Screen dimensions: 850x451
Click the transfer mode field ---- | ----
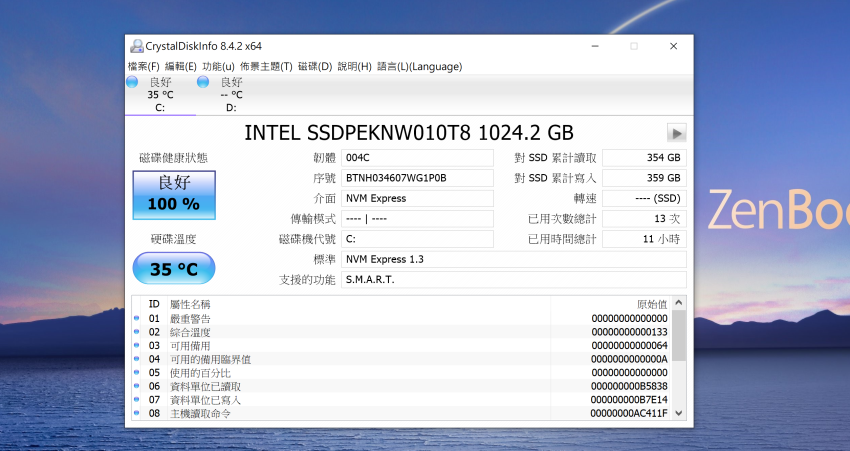(x=417, y=218)
